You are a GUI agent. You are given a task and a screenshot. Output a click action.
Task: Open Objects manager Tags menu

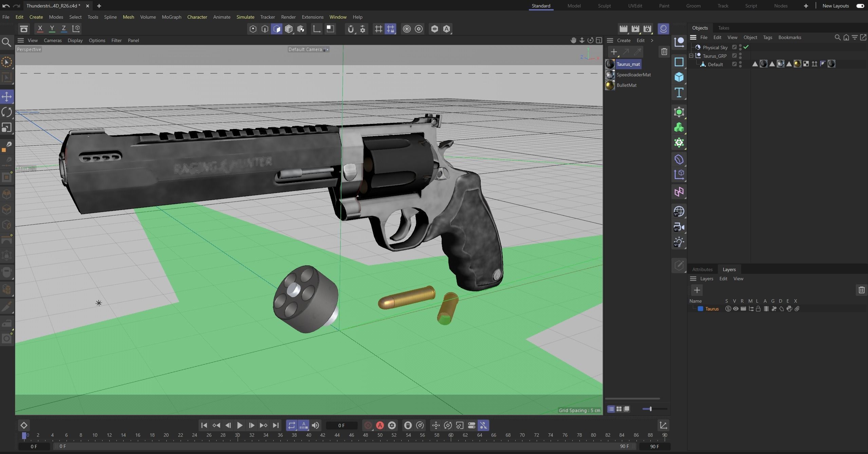(x=768, y=37)
